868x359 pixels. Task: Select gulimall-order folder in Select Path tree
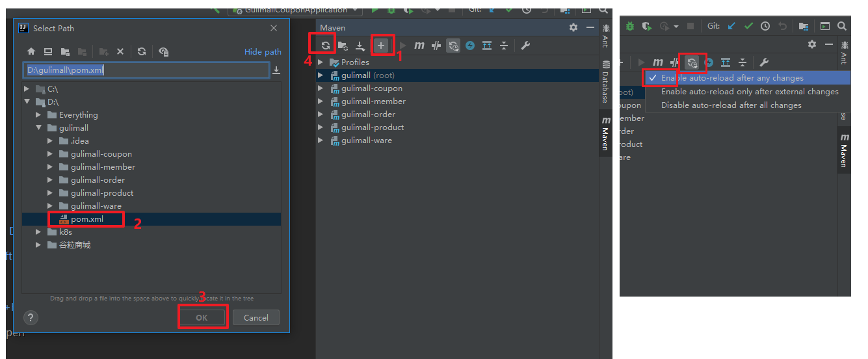(98, 179)
